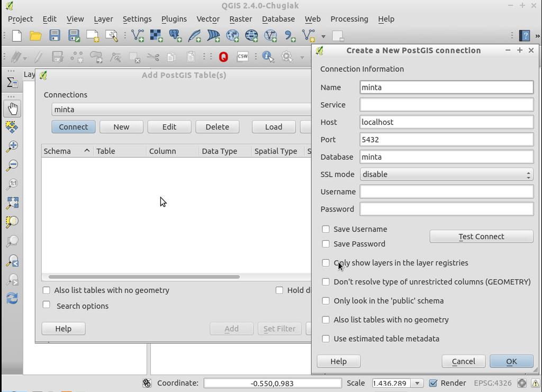542x392 pixels.
Task: Open the CSW catalog client icon
Action: [x=242, y=56]
